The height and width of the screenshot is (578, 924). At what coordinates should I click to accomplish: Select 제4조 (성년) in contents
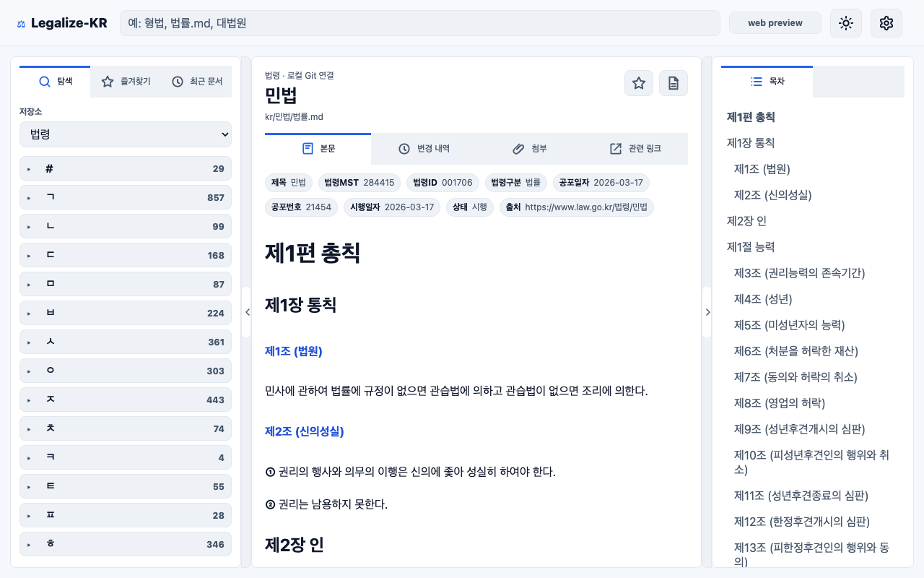coord(763,299)
